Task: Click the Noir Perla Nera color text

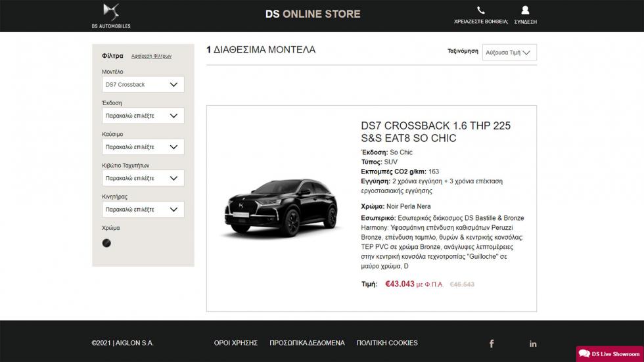Action: click(409, 206)
